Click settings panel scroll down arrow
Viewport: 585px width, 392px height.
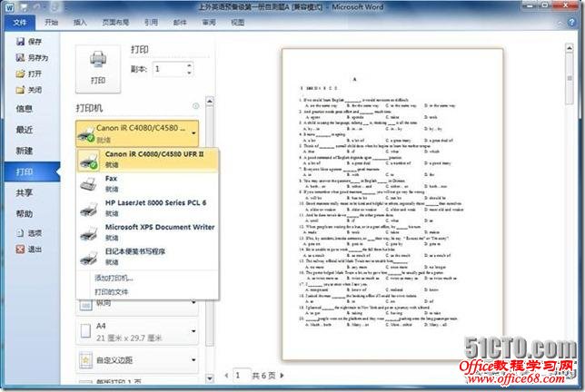210,378
